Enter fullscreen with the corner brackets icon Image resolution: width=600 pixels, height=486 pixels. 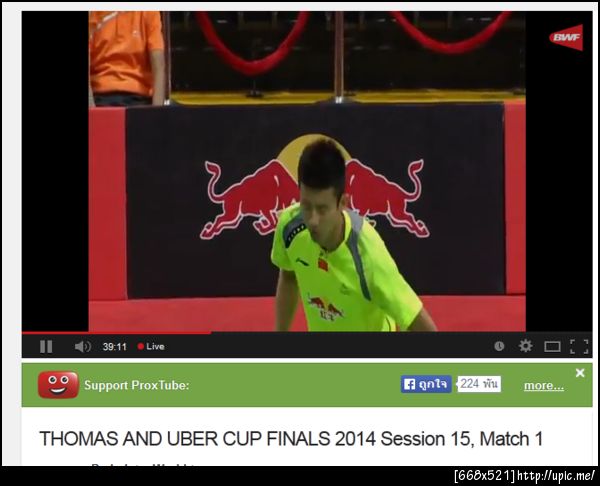tap(579, 347)
